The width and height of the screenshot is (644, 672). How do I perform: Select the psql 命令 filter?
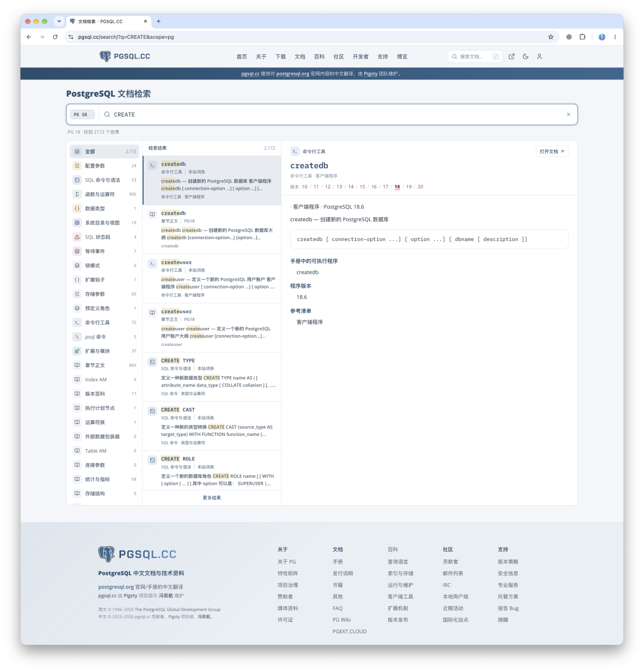pos(104,337)
